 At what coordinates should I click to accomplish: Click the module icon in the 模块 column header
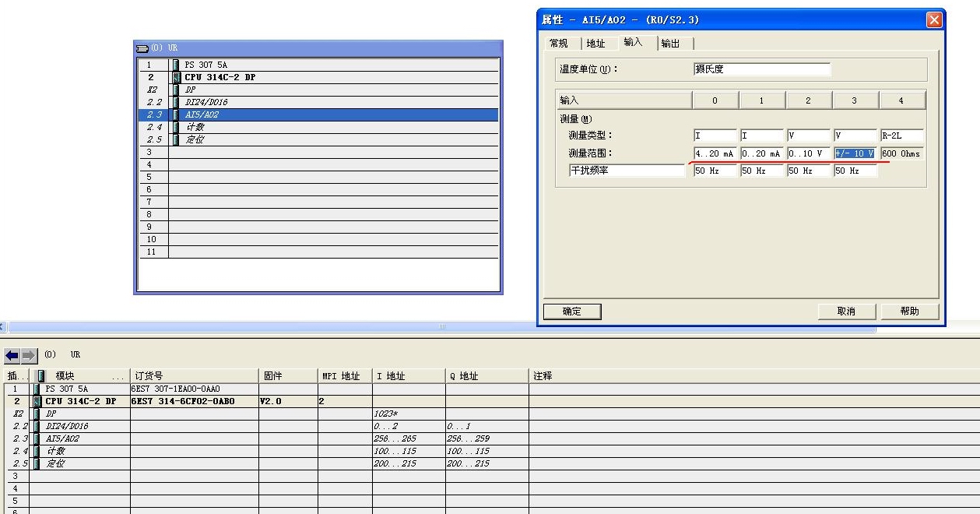(42, 375)
